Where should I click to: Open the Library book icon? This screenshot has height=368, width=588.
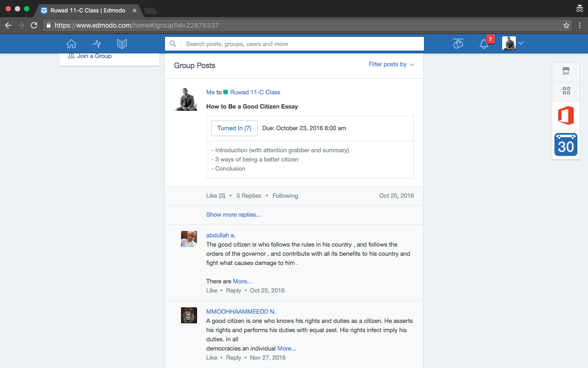122,44
